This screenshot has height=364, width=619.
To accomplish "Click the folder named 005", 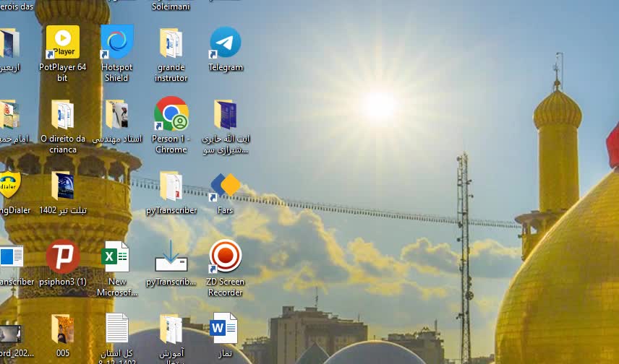I will coord(63,329).
